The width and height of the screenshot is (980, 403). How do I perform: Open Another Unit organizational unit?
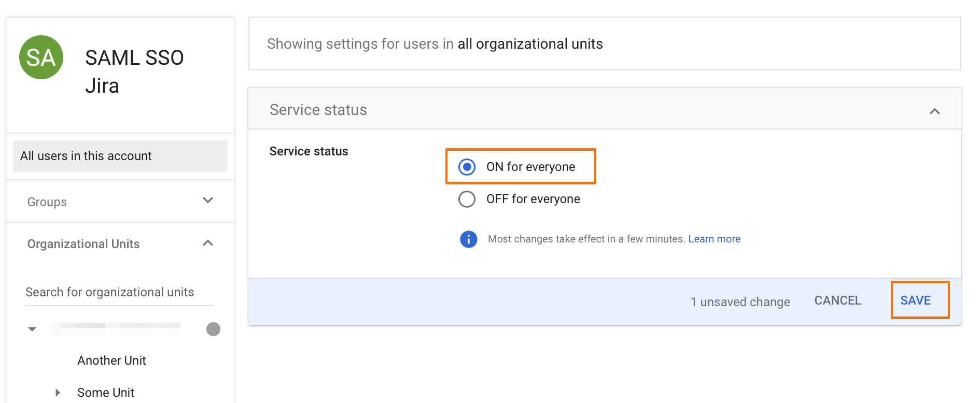(x=111, y=361)
